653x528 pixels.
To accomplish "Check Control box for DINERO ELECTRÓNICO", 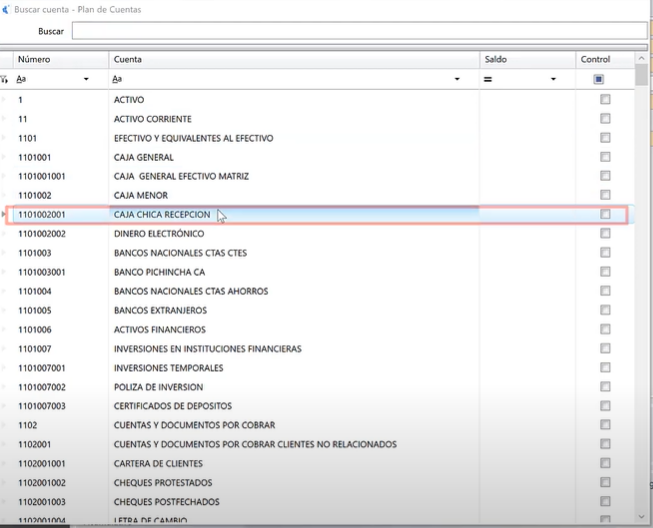I will click(x=605, y=233).
